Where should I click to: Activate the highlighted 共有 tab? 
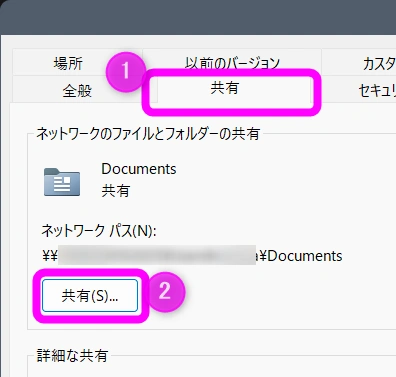pyautogui.click(x=225, y=88)
